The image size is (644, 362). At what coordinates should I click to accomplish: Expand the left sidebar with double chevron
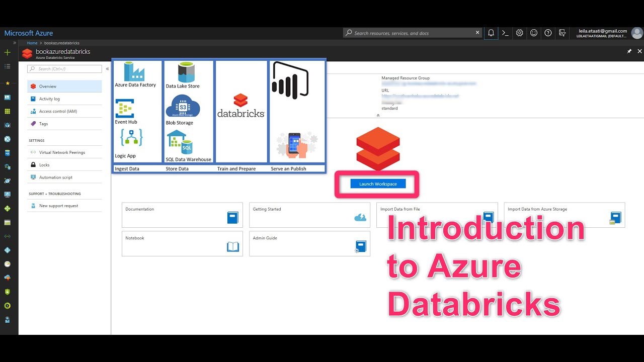[15, 43]
